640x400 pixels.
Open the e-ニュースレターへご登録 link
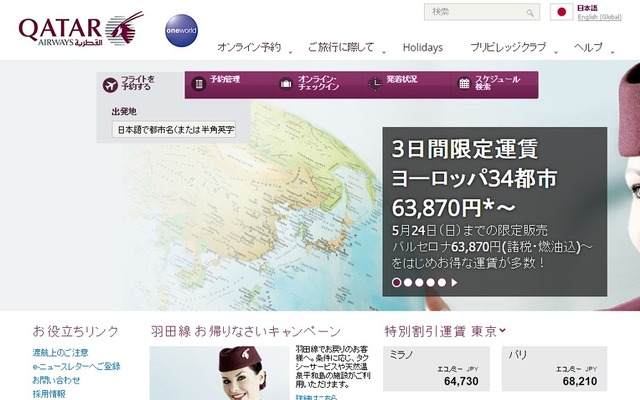pos(76,366)
